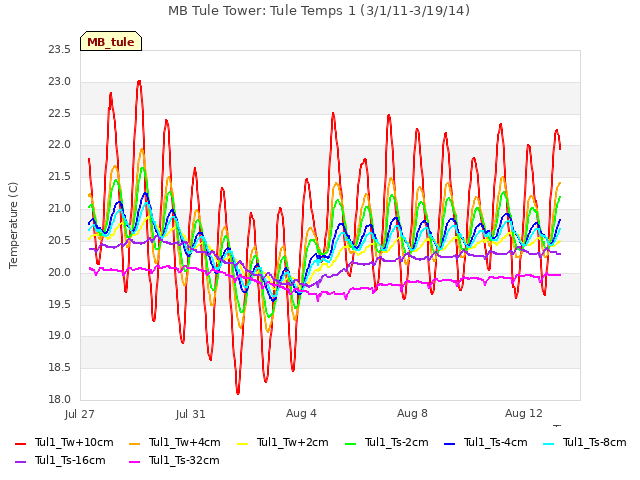Toggle the Tul1_Ts-32cm legend entry
The width and height of the screenshot is (640, 480).
174,460
